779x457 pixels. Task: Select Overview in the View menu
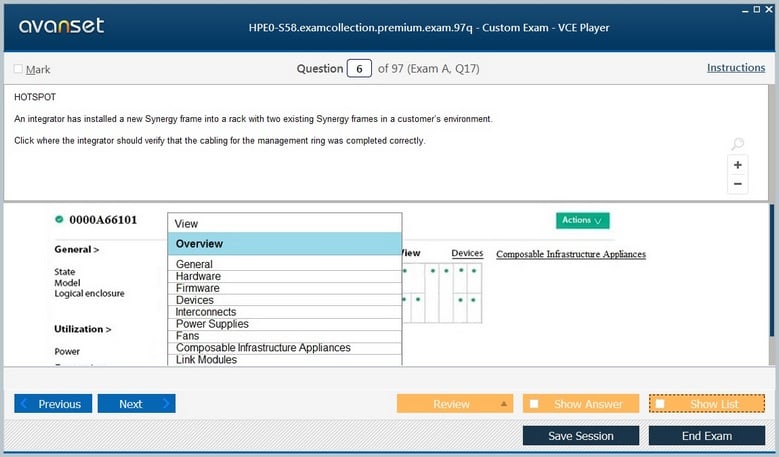pos(285,244)
